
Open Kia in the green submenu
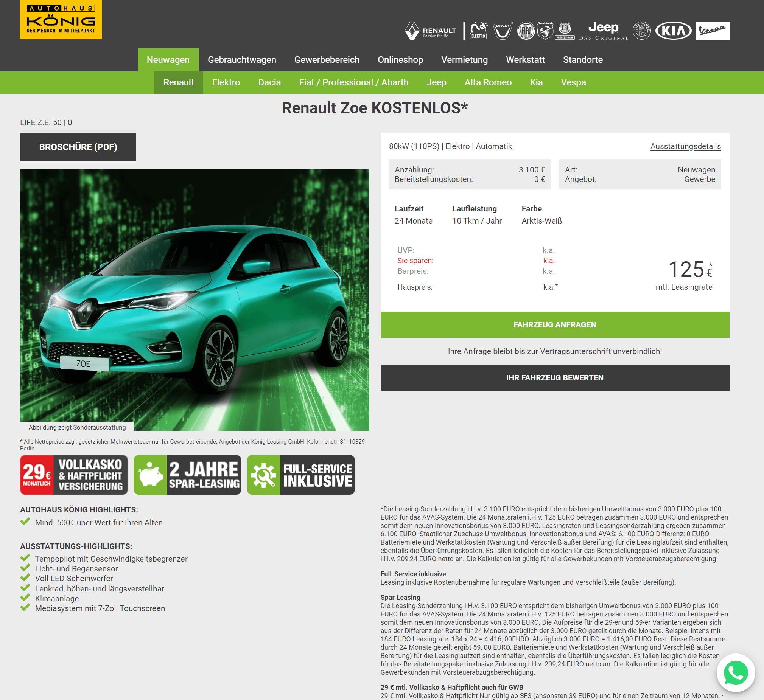pyautogui.click(x=536, y=82)
